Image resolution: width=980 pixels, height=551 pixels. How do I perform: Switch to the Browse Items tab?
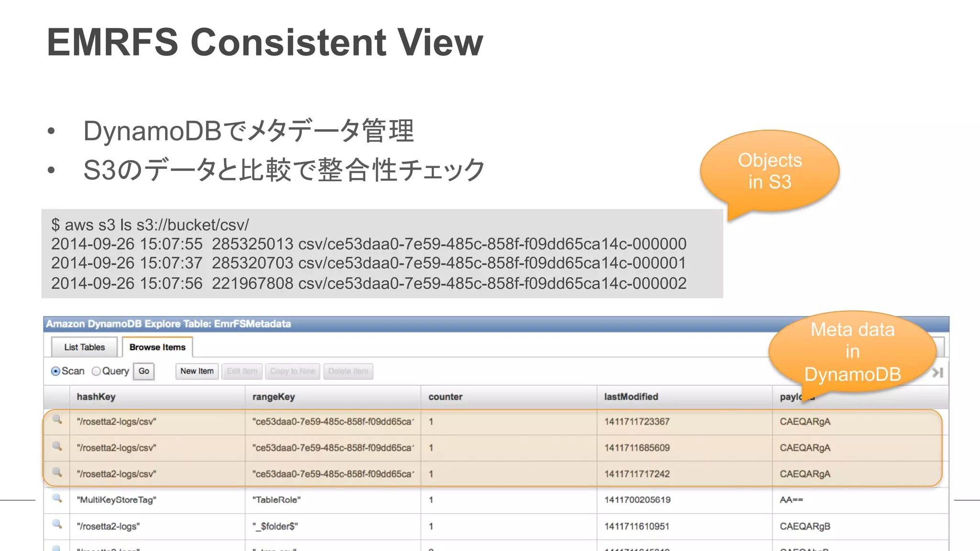[157, 347]
